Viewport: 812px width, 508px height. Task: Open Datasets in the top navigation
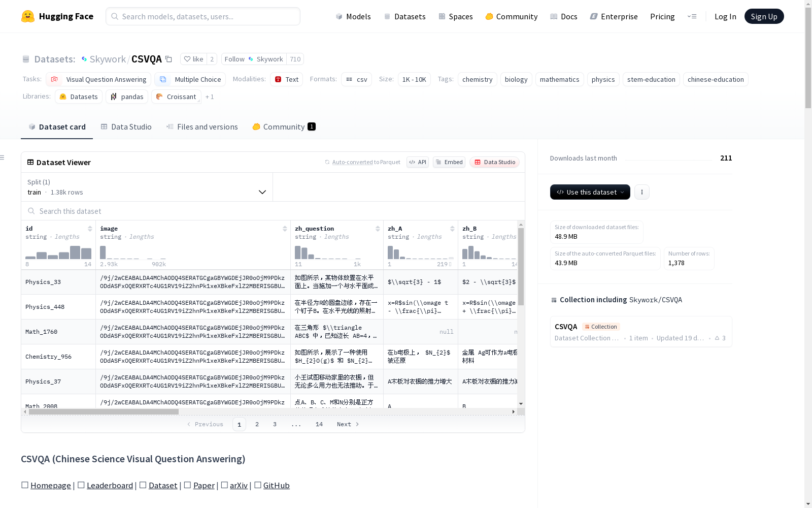(x=404, y=16)
